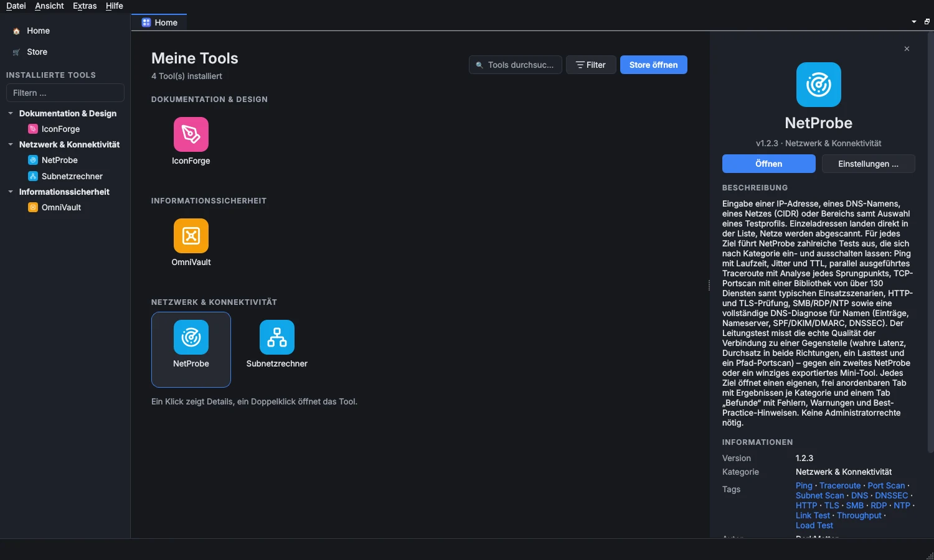Click the large NetProbe icon in details panel

[x=819, y=85]
